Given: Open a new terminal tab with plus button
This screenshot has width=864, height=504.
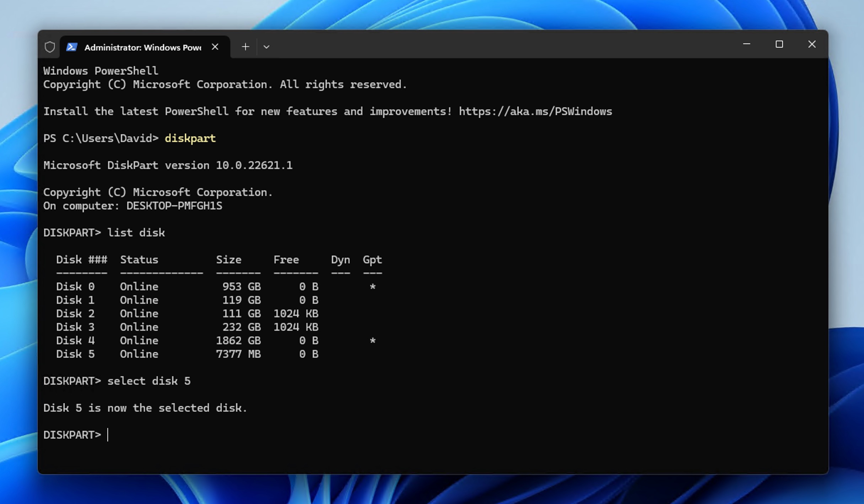Looking at the screenshot, I should point(245,46).
